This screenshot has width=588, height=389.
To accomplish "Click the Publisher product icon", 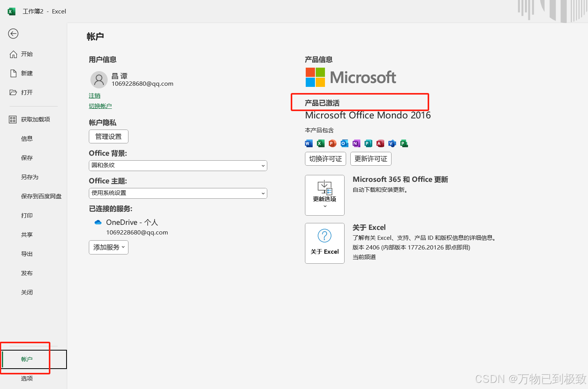I will coord(368,143).
